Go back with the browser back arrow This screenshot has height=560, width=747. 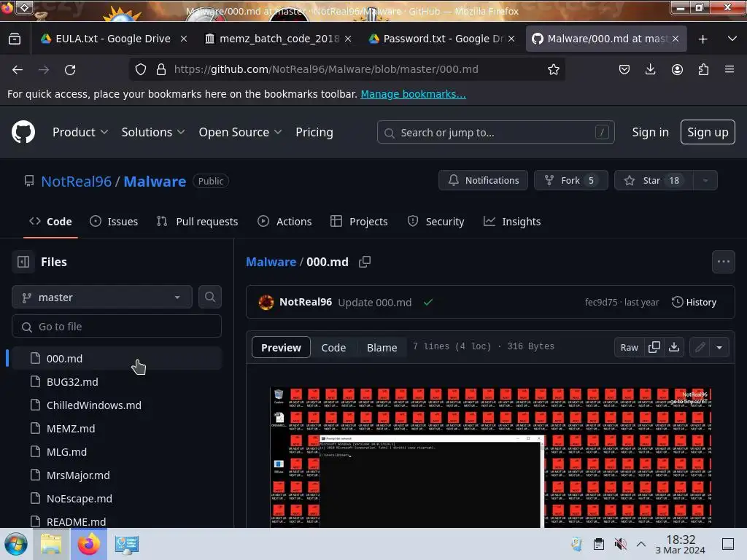click(18, 69)
